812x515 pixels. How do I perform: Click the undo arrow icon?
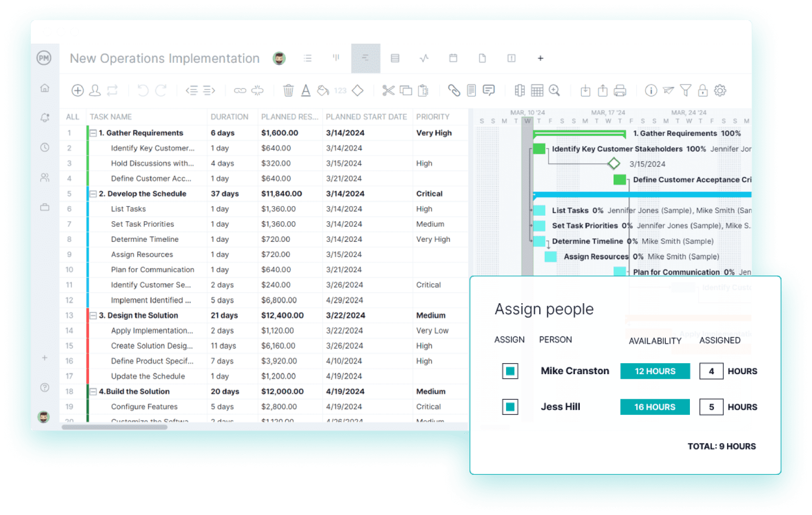point(143,91)
